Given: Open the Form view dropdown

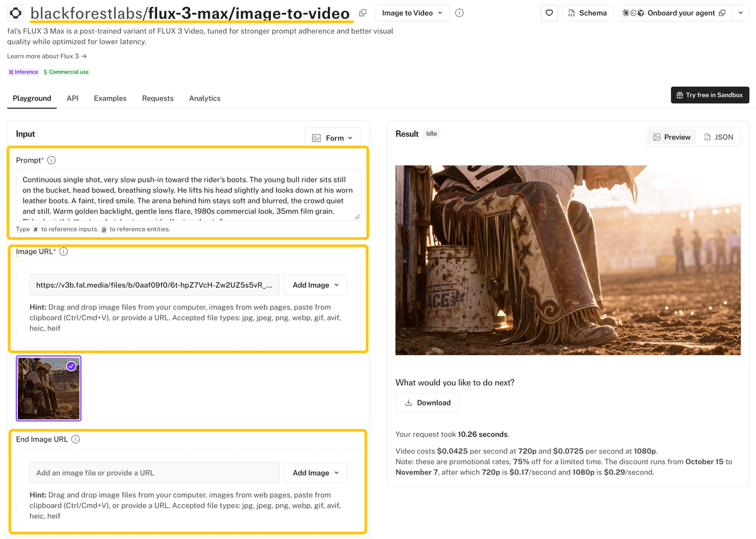Looking at the screenshot, I should (x=333, y=138).
